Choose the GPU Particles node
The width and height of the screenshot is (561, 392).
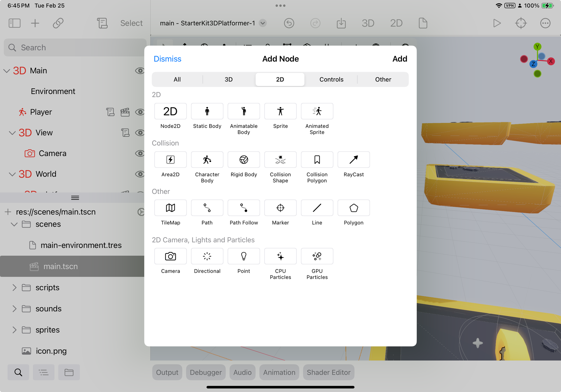[x=317, y=256]
